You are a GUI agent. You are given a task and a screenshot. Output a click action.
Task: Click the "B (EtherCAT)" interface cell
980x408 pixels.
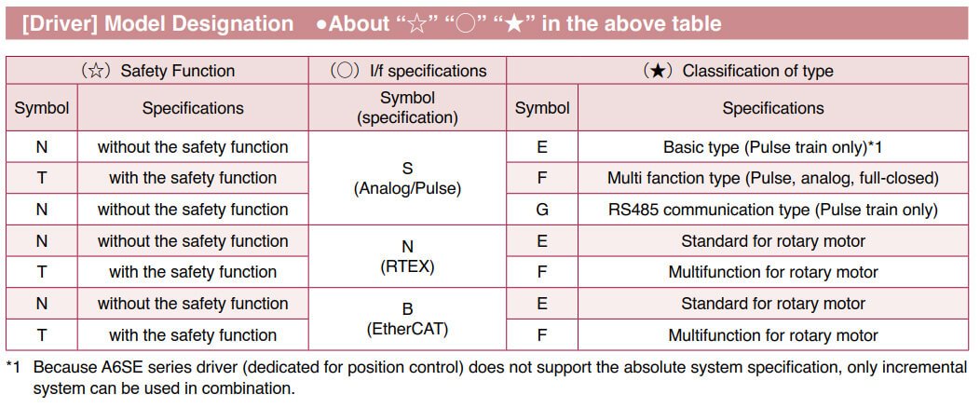click(x=407, y=319)
